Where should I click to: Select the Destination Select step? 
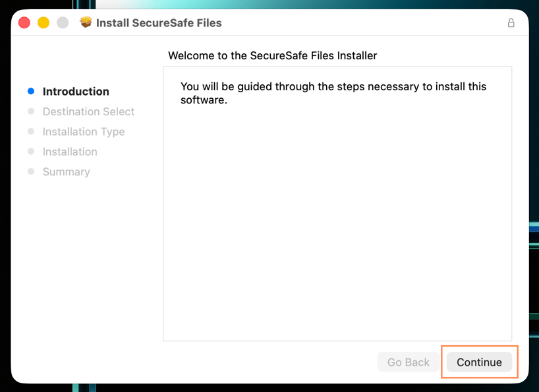click(x=89, y=111)
